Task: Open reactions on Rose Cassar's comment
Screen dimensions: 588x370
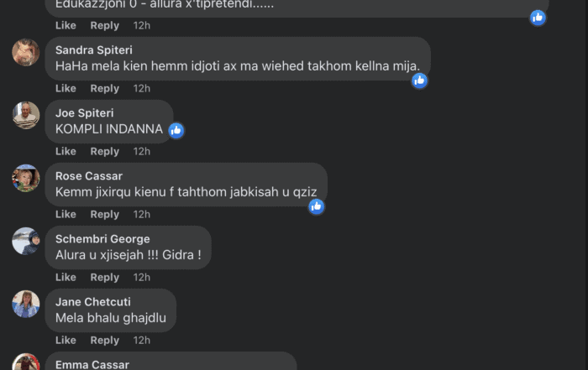Action: (x=317, y=206)
